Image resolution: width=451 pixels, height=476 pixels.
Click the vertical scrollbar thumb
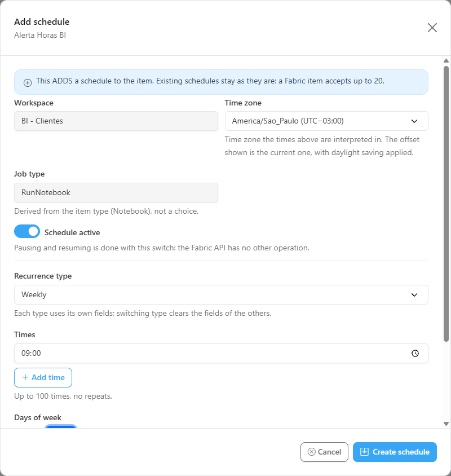[x=446, y=204]
